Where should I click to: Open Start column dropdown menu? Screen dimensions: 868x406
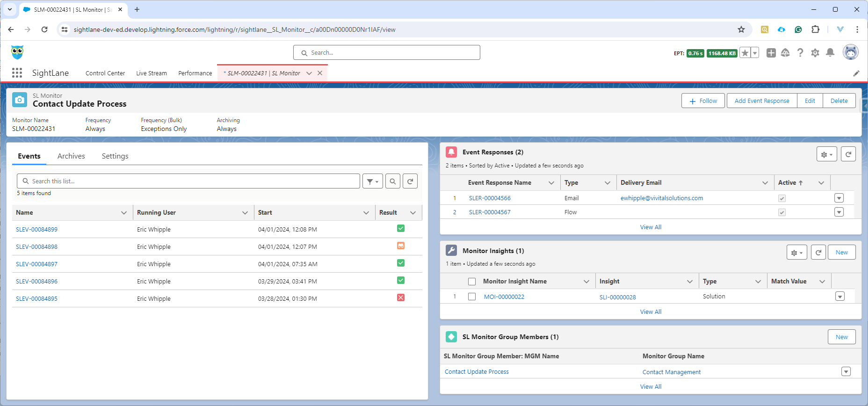[x=366, y=213]
